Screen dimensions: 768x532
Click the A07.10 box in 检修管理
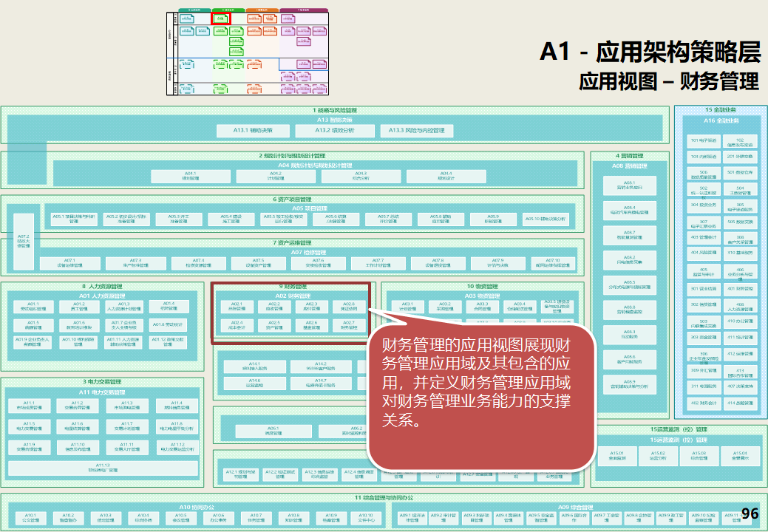554,263
